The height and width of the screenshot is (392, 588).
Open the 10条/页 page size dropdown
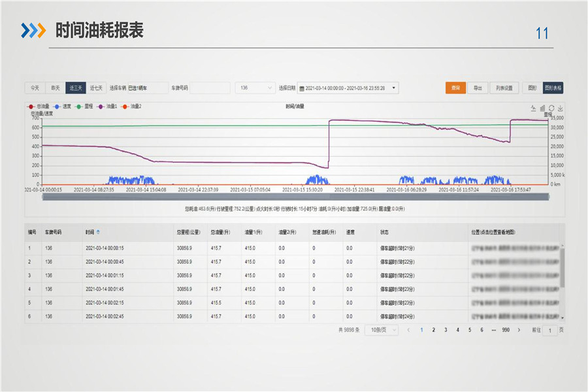coord(382,331)
